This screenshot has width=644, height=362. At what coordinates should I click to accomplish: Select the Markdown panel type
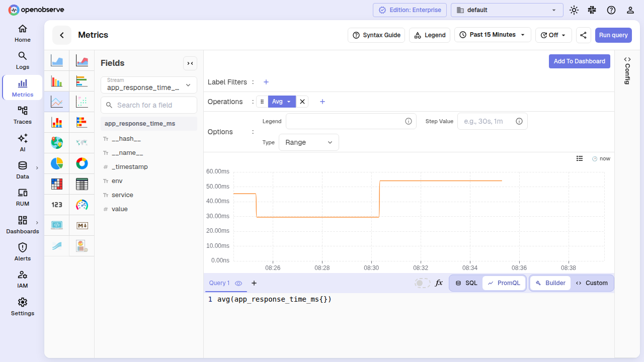click(82, 225)
